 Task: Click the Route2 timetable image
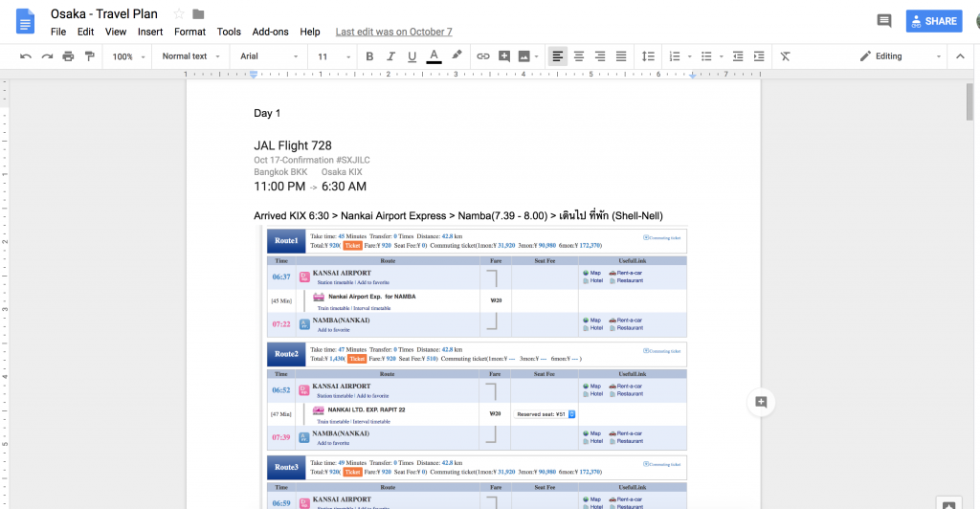[x=477, y=396]
